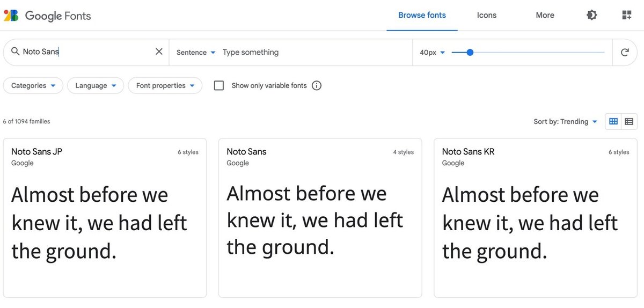Click the reset refresh icon
The width and height of the screenshot is (644, 308).
pos(625,52)
